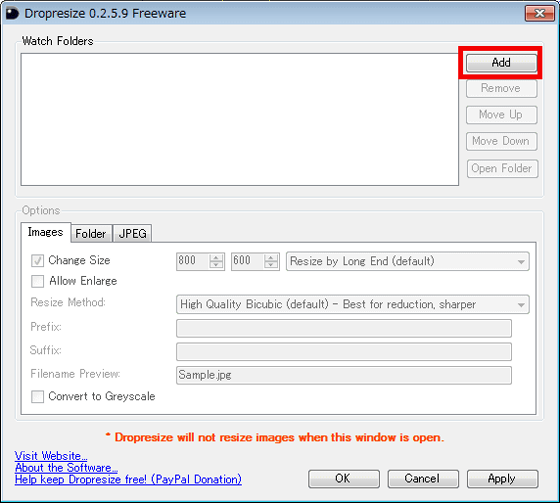Screen dimensions: 560x503
Task: Select the Images tab
Action: (46, 232)
